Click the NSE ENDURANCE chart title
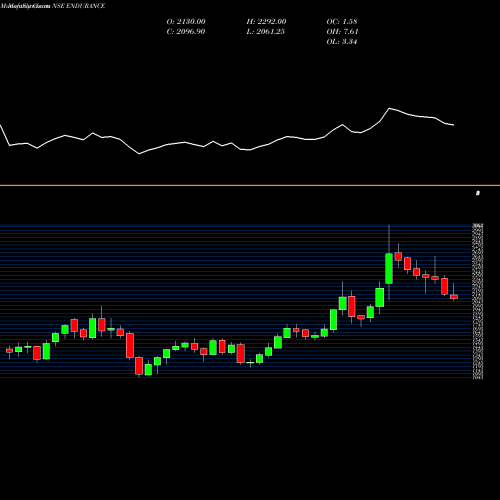The height and width of the screenshot is (500, 500). tap(79, 6)
